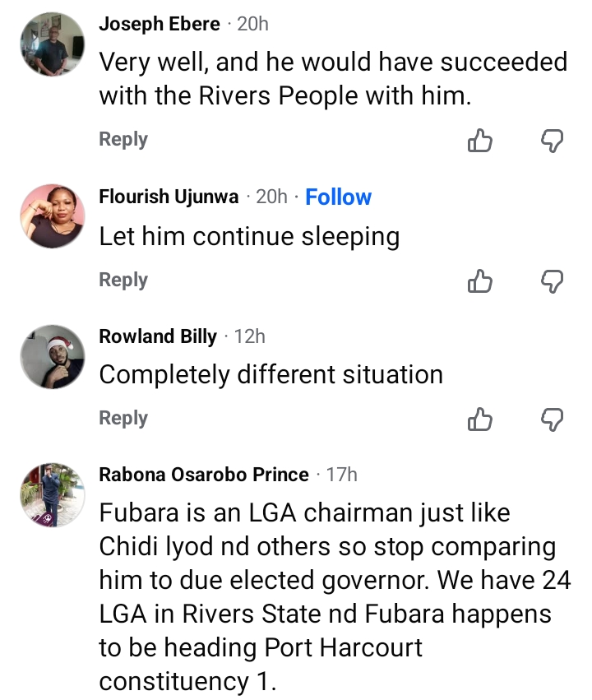Click the 17h timestamp on Rabona's comment
Image resolution: width=592 pixels, height=700 pixels.
tap(342, 475)
